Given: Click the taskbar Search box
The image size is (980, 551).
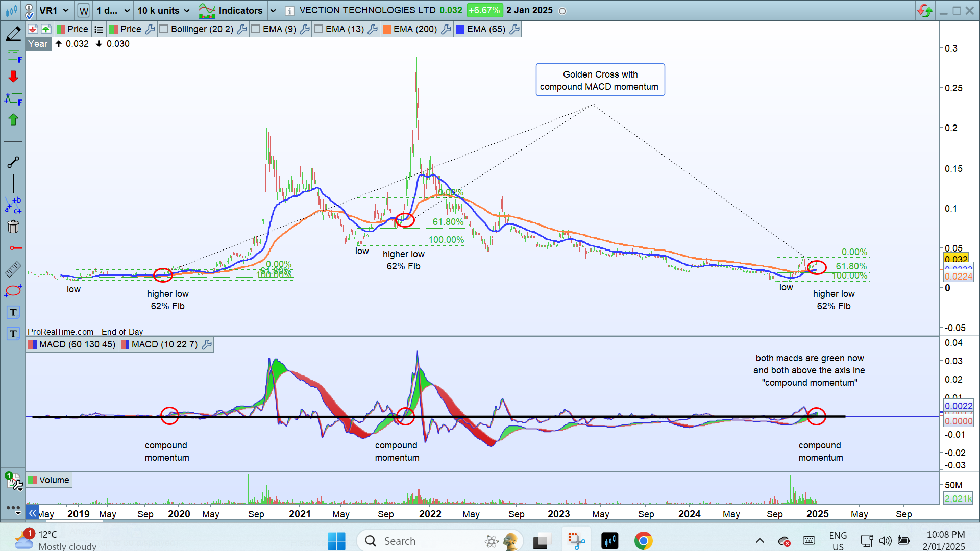Looking at the screenshot, I should [440, 541].
